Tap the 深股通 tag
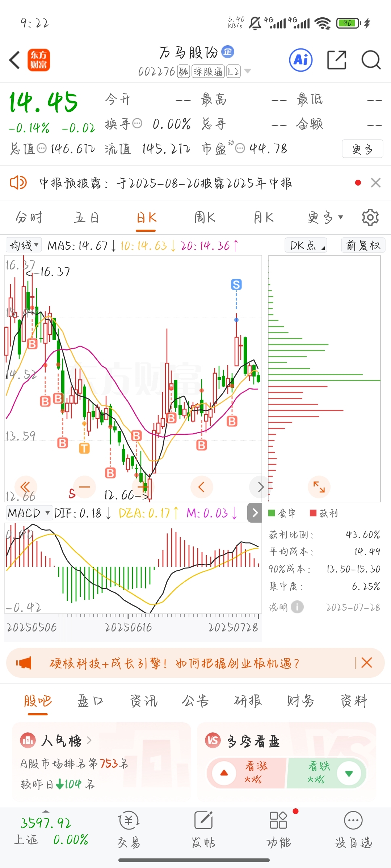The image size is (391, 868). (208, 71)
